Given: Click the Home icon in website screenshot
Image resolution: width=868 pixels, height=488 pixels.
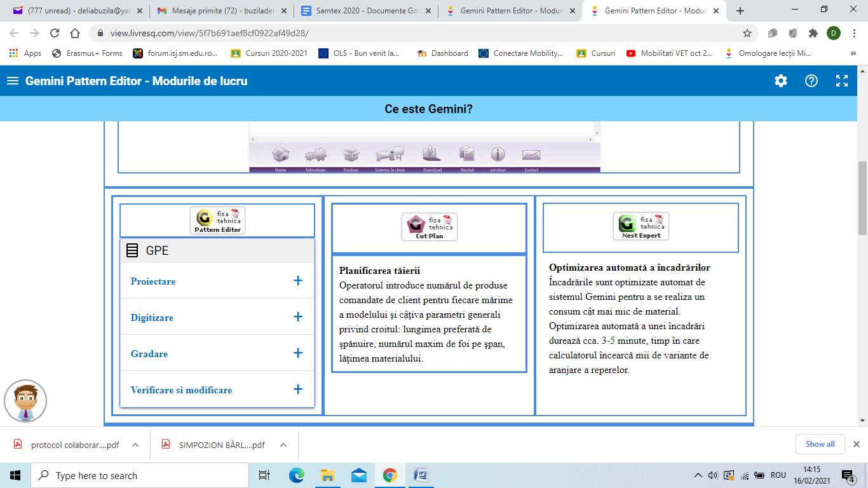Looking at the screenshot, I should coord(281,154).
